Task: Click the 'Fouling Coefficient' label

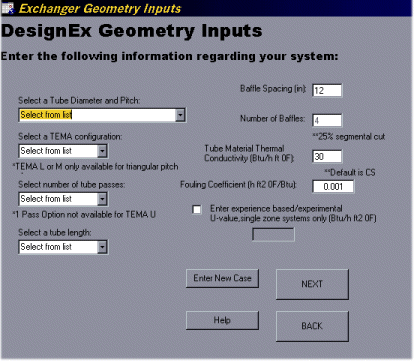Action: [x=238, y=185]
